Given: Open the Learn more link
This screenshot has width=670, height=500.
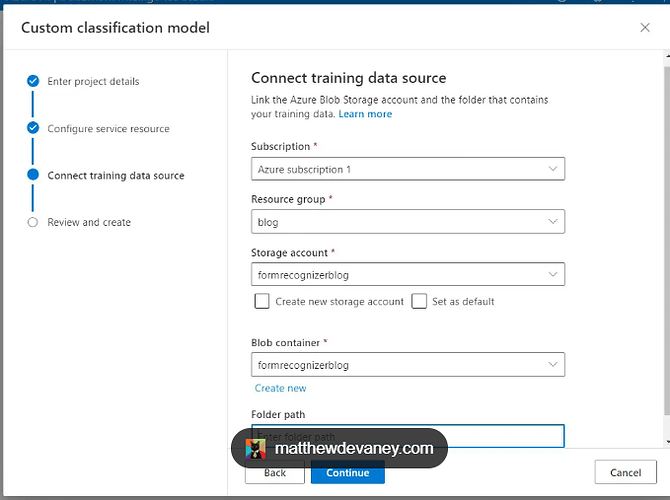Looking at the screenshot, I should tap(365, 114).
